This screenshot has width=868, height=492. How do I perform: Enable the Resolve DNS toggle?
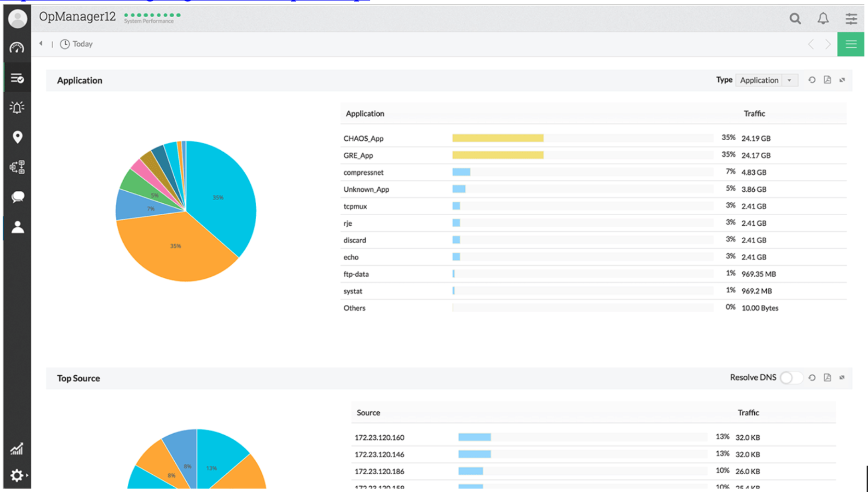(x=791, y=377)
